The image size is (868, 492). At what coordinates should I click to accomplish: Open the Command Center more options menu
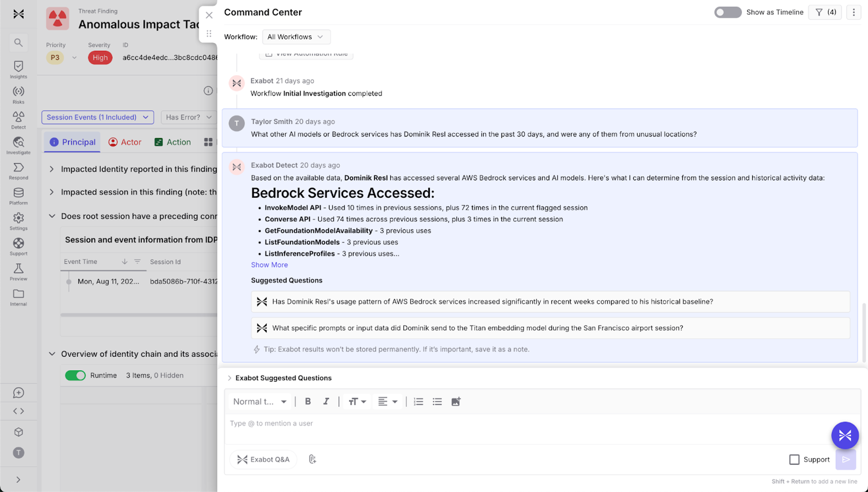[854, 12]
